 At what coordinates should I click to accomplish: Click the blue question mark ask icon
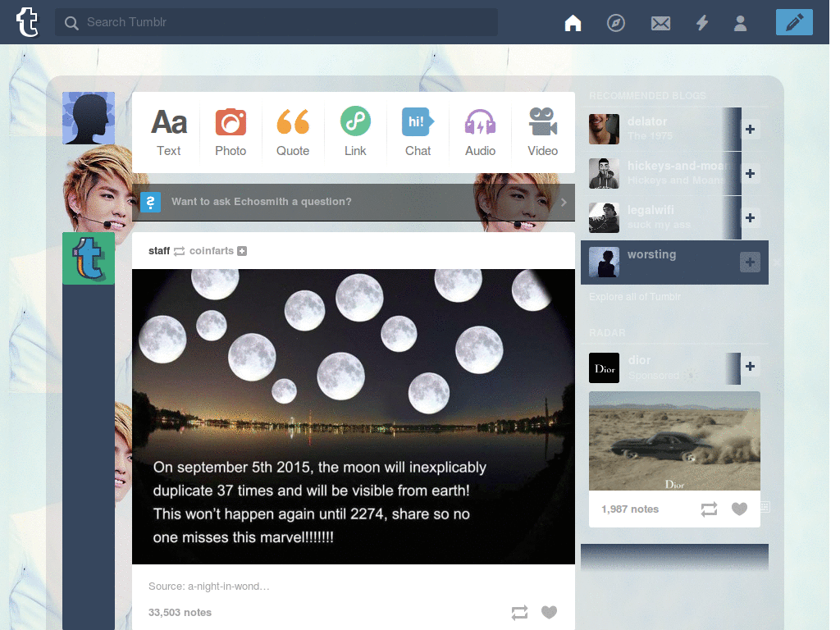point(151,202)
